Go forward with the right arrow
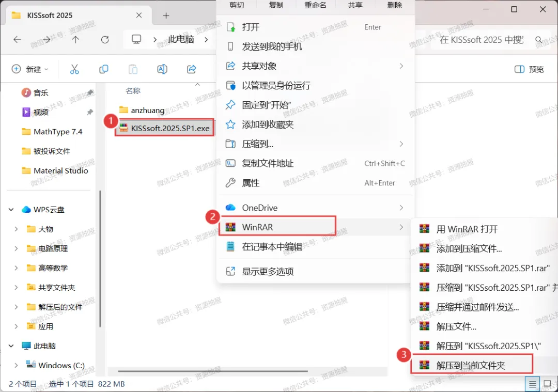 [x=47, y=39]
